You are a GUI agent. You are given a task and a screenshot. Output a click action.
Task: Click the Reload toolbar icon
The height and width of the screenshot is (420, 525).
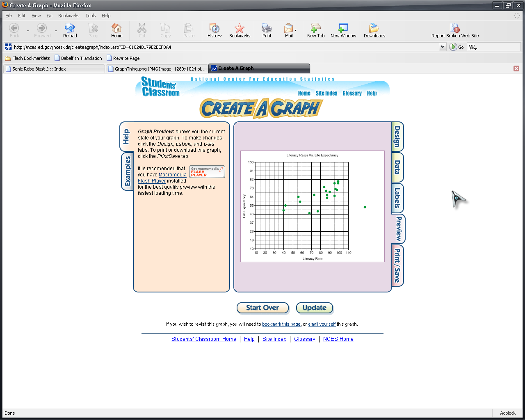pyautogui.click(x=70, y=28)
